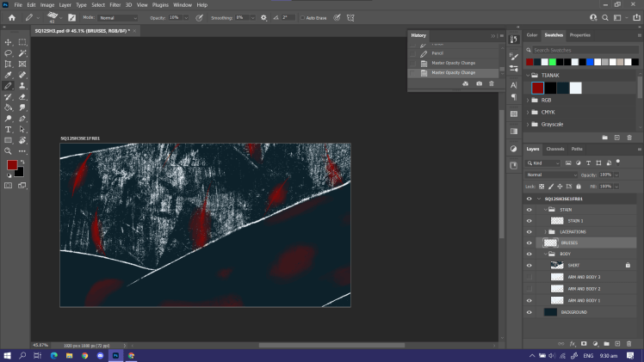Select the Zoom tool in toolbar
The image size is (644, 362).
(x=9, y=150)
